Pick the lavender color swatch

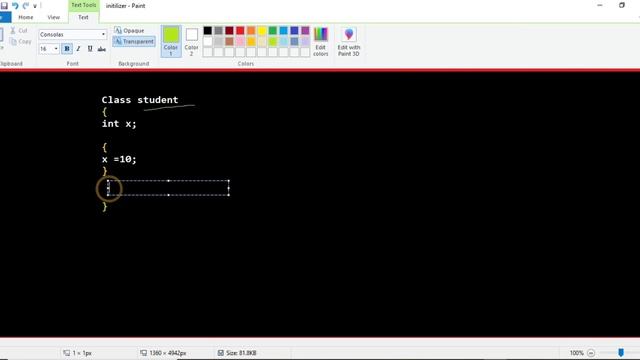(305, 41)
